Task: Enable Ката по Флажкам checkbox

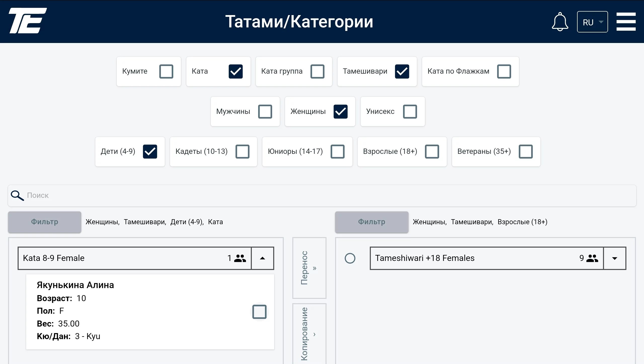Action: [504, 71]
